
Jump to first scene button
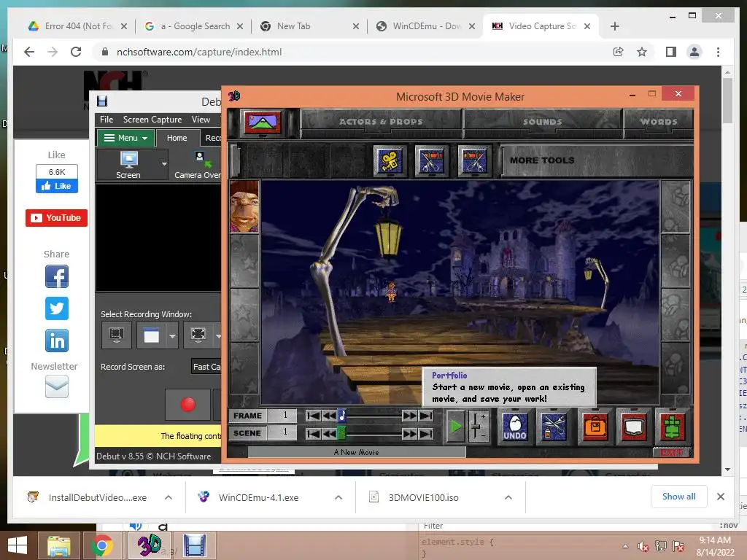313,433
